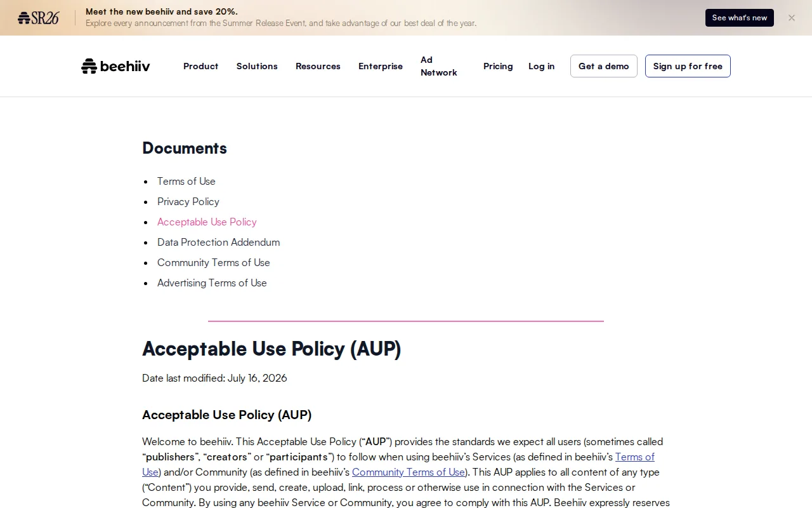The image size is (812, 508).
Task: Open Community Terms of Use list item
Action: (x=214, y=262)
